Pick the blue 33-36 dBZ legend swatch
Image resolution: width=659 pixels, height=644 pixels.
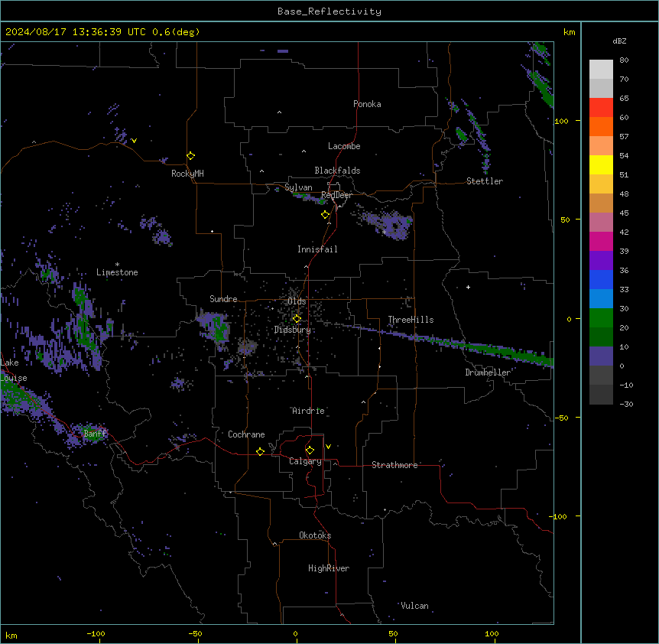(x=601, y=279)
